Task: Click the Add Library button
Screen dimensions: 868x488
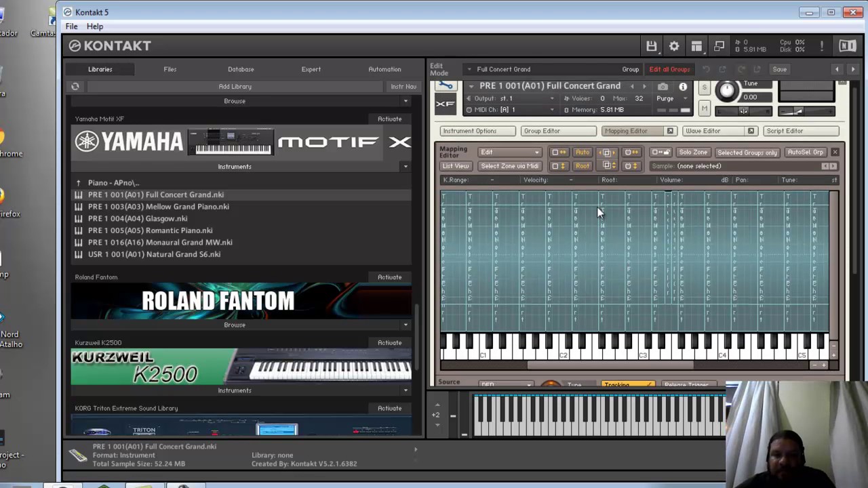Action: [x=235, y=87]
